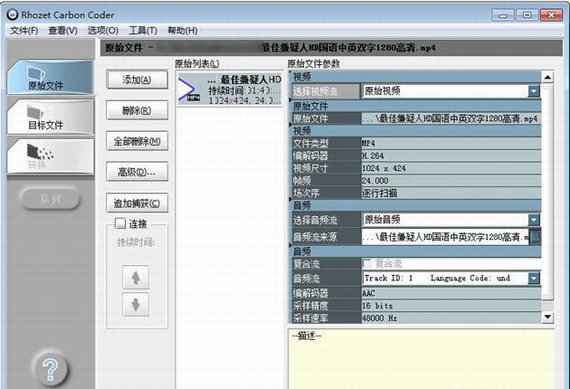The width and height of the screenshot is (570, 389).
Task: Minimize the Rhozet Carbon Coder window
Action: [503, 15]
